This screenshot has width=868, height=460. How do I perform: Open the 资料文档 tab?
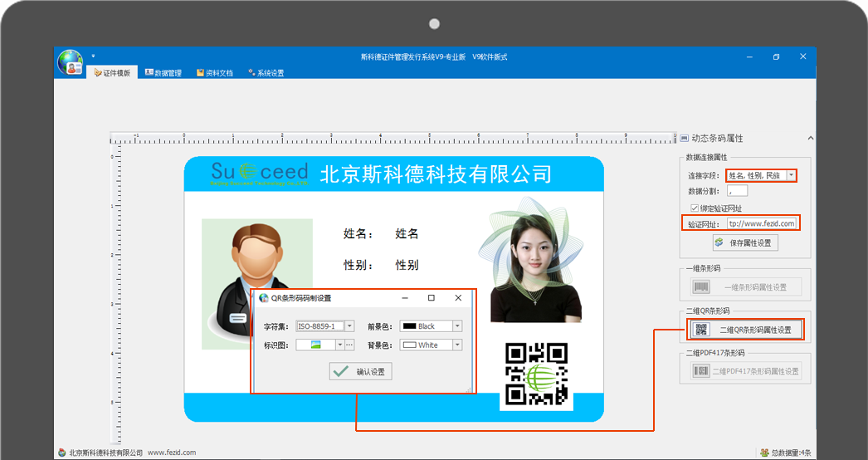(215, 72)
